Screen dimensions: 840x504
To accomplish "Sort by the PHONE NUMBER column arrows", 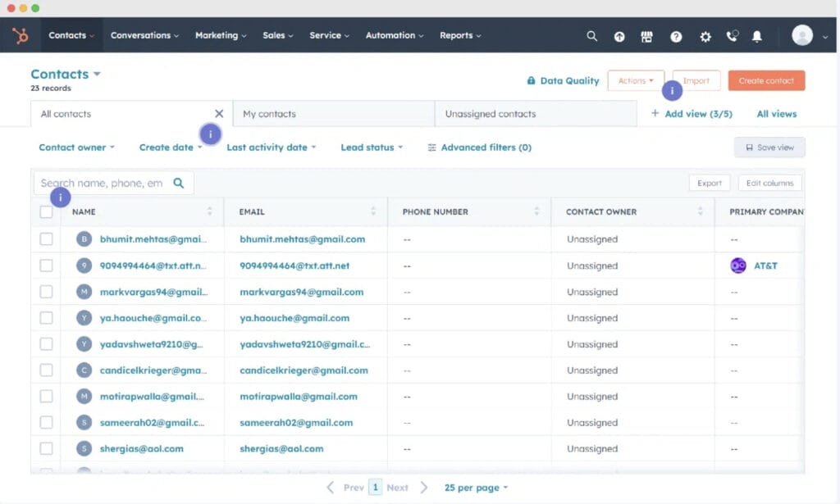I will point(536,211).
